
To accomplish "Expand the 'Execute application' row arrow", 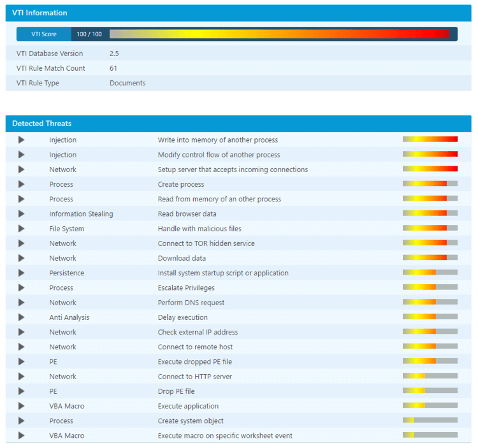I will pyautogui.click(x=21, y=406).
